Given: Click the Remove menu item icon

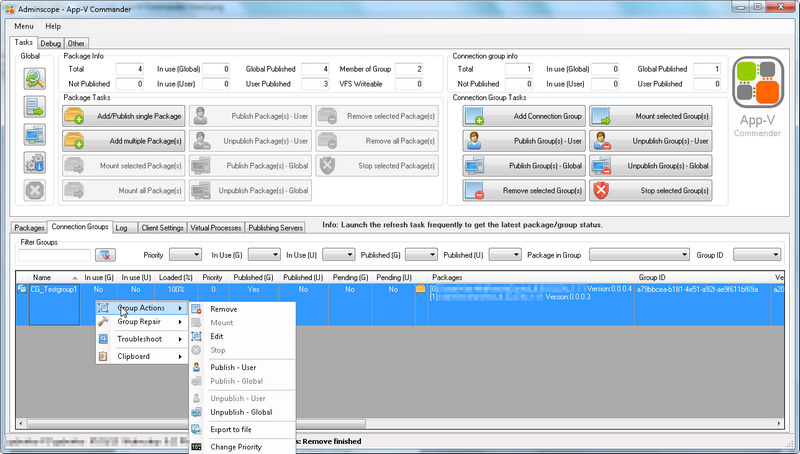Looking at the screenshot, I should coord(196,309).
